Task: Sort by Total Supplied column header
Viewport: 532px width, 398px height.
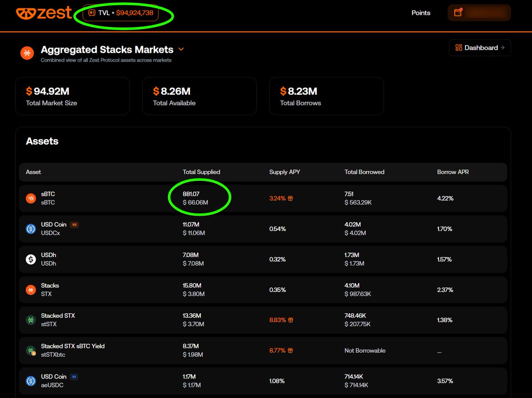Action: (x=201, y=172)
